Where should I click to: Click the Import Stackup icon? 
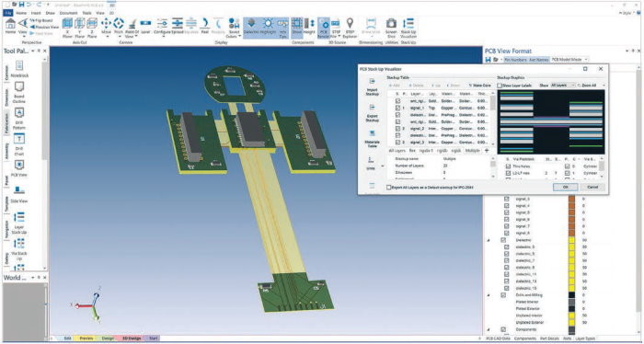click(372, 87)
